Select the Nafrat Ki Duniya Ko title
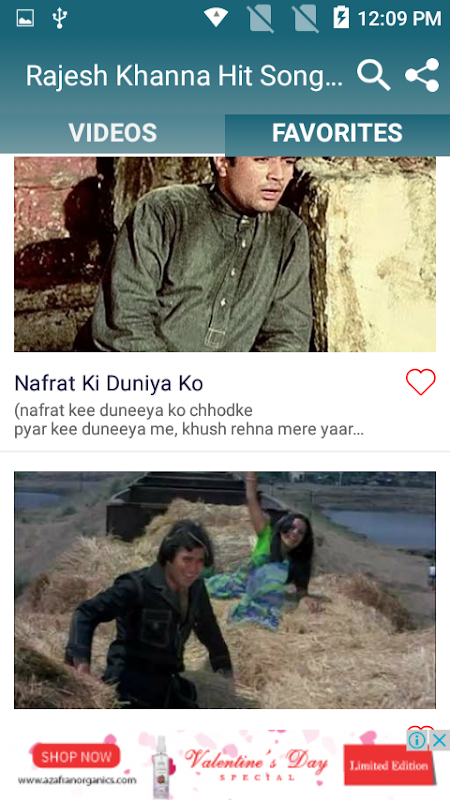The image size is (450, 800). (x=109, y=384)
